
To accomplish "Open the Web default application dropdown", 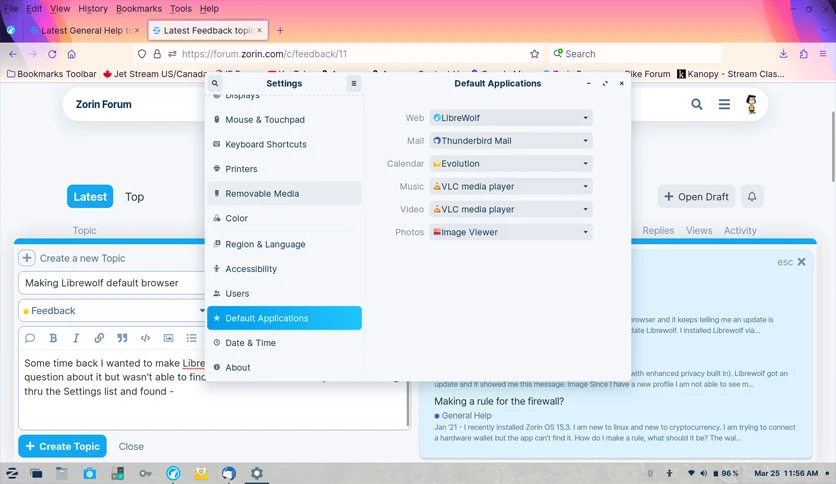I will (511, 118).
